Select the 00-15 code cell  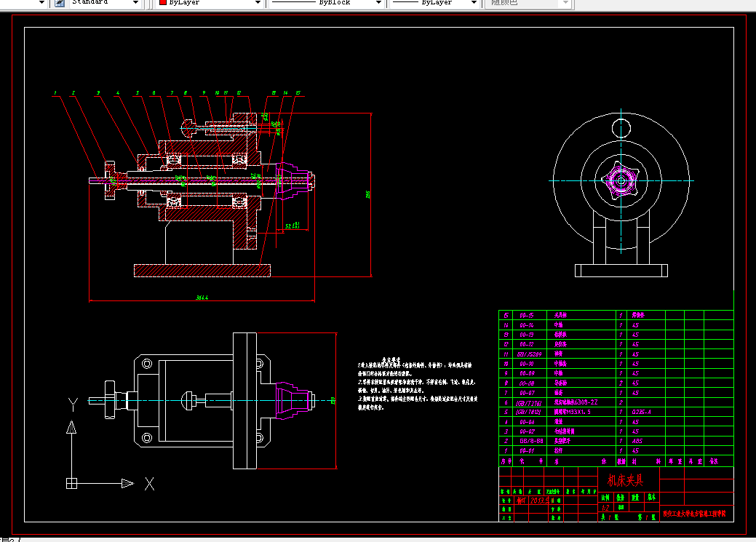pos(527,315)
